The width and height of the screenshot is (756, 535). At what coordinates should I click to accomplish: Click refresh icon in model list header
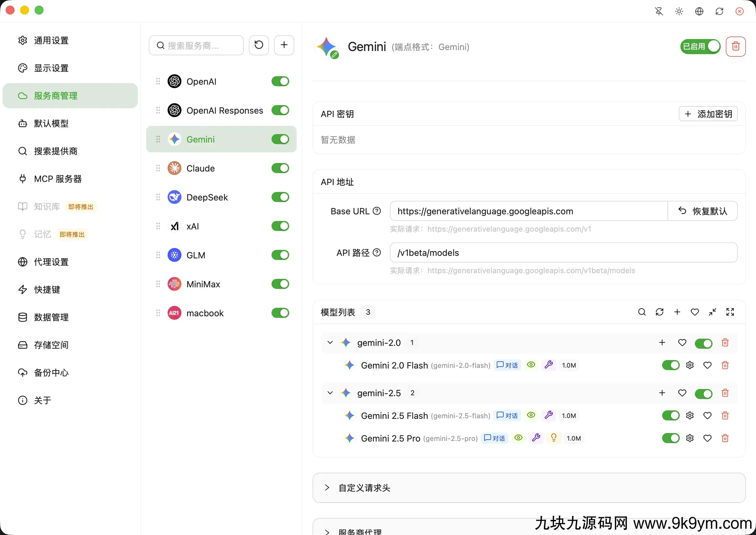click(659, 312)
